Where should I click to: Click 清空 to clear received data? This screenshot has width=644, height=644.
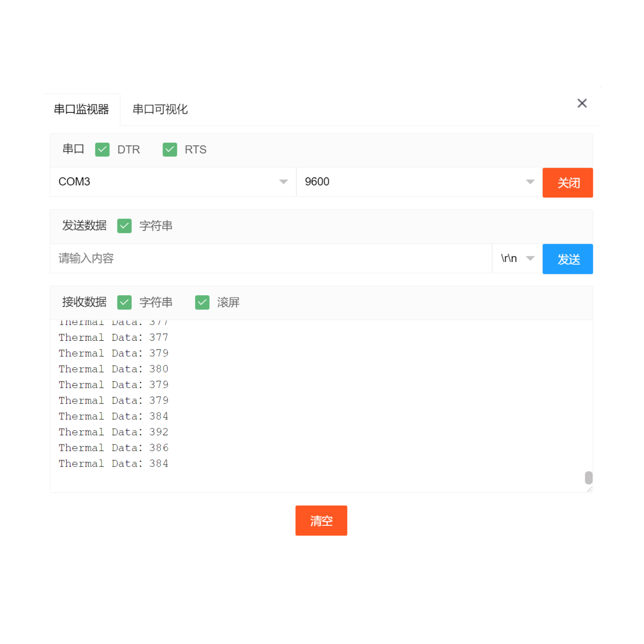click(x=321, y=521)
